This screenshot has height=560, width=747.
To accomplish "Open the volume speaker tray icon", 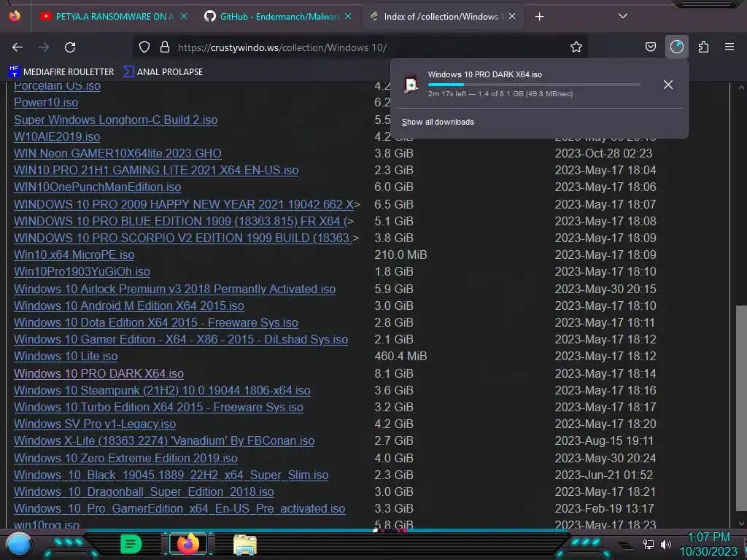I will [x=666, y=544].
